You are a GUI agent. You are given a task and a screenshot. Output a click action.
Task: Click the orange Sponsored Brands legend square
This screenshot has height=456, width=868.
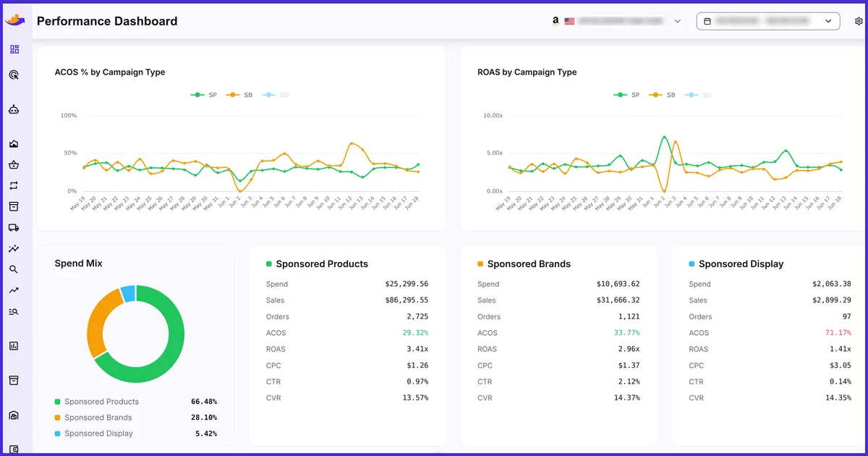point(58,418)
